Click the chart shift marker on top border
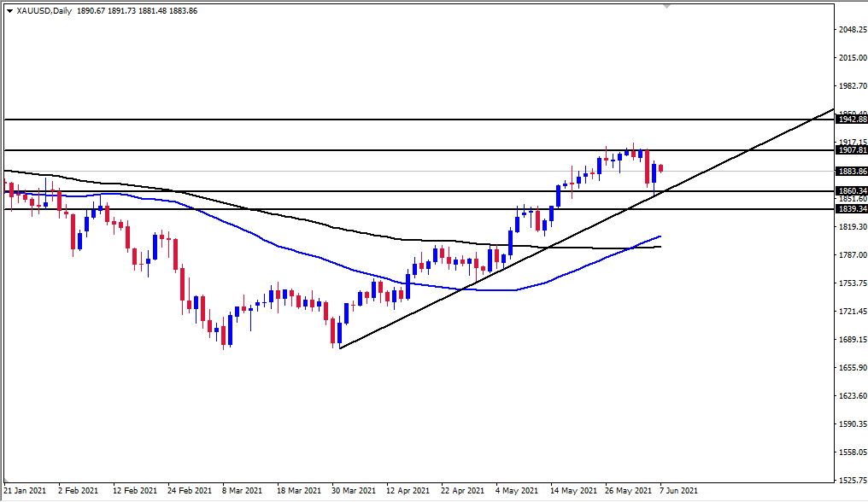This screenshot has width=868, height=502. [x=666, y=6]
